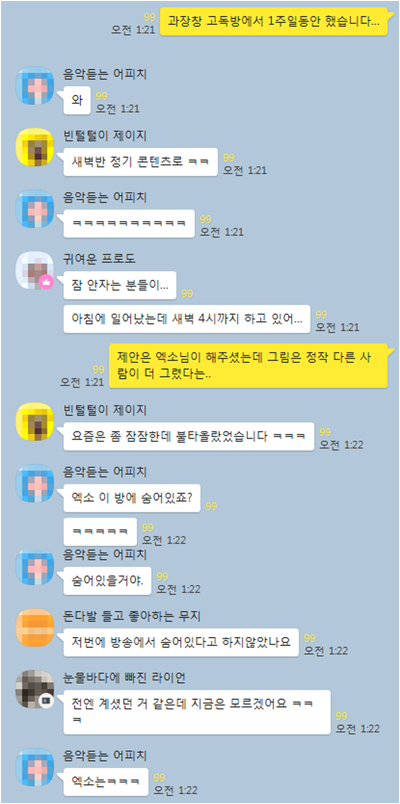The height and width of the screenshot is (804, 400).
Task: Open the 눈물바다에 빠진 라이언 profile picture
Action: 34,689
